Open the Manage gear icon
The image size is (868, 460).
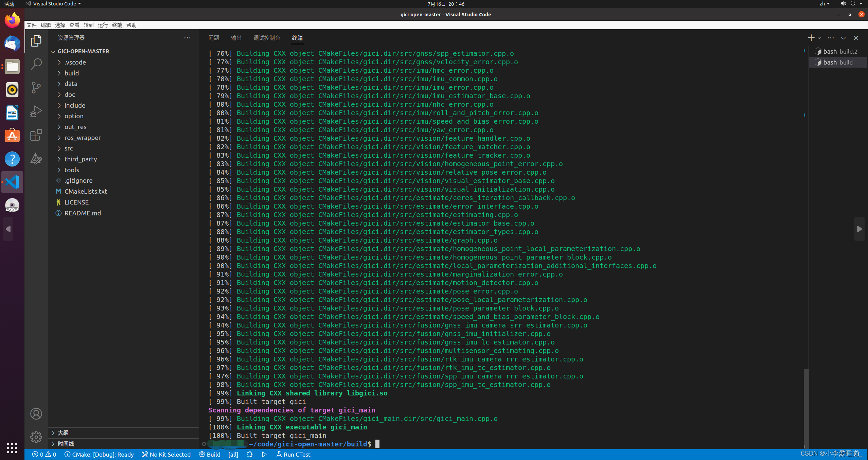(x=36, y=437)
